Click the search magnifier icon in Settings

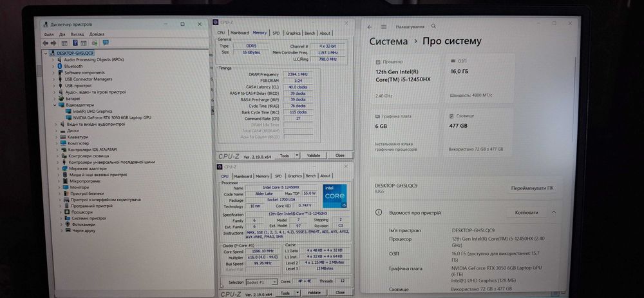click(x=433, y=26)
